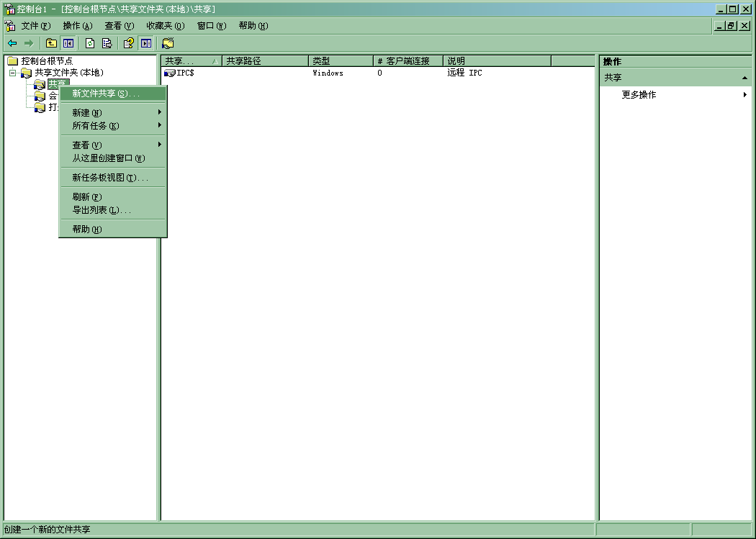
Task: Choose 帮助(H) from the context menu
Action: point(113,230)
